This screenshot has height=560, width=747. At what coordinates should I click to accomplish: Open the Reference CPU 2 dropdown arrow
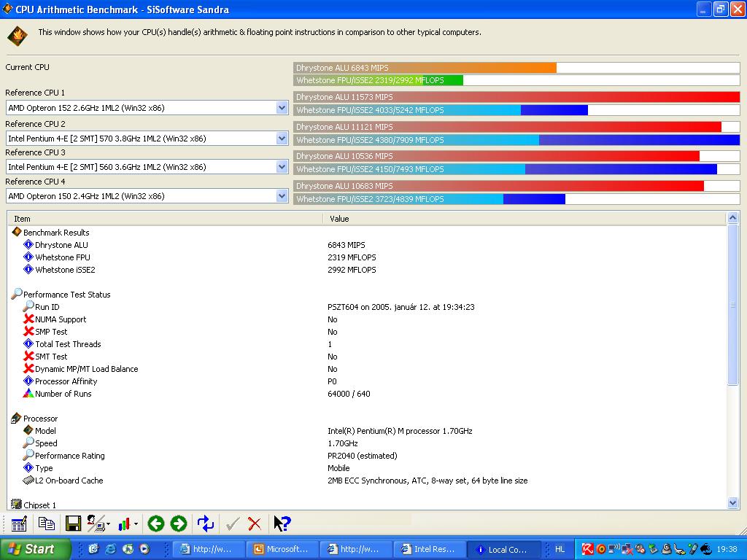pyautogui.click(x=282, y=139)
